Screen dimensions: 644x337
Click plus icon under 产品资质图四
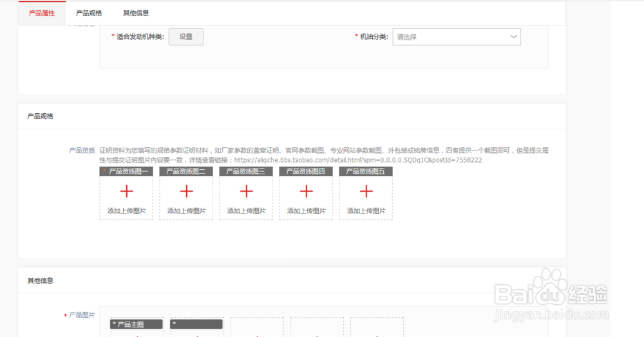(307, 192)
